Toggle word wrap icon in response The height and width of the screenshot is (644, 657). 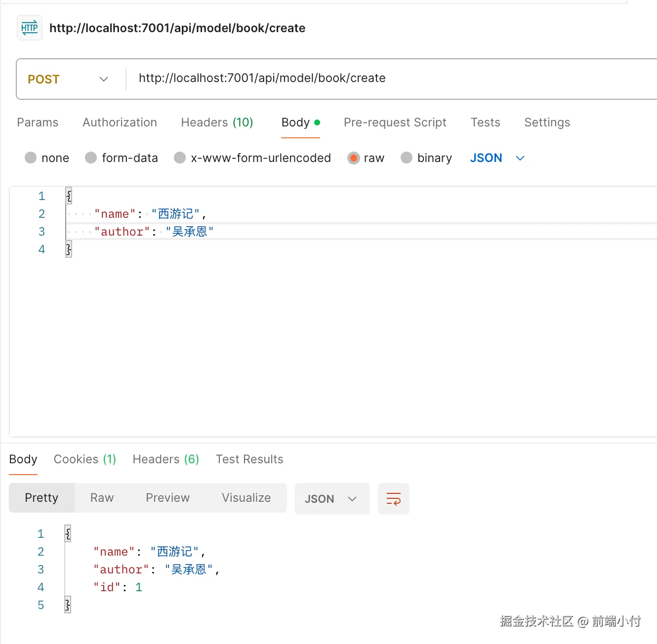click(x=393, y=499)
